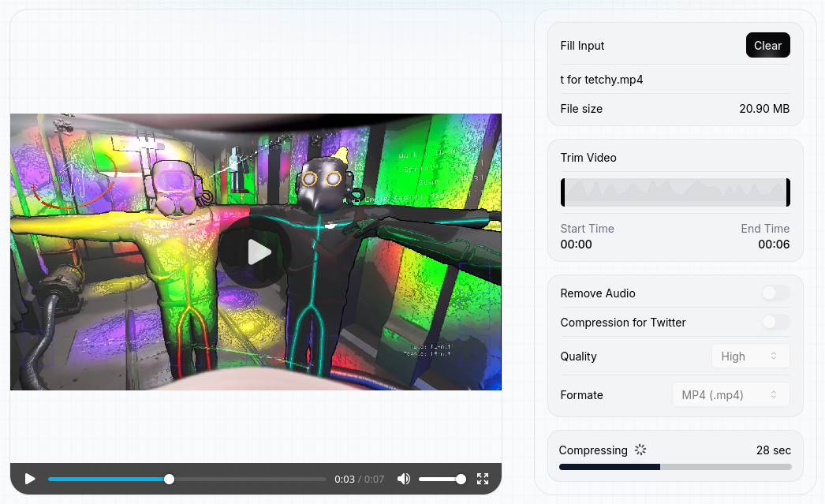Click the compression progress bar
Viewport: 825px width, 504px height.
[674, 467]
